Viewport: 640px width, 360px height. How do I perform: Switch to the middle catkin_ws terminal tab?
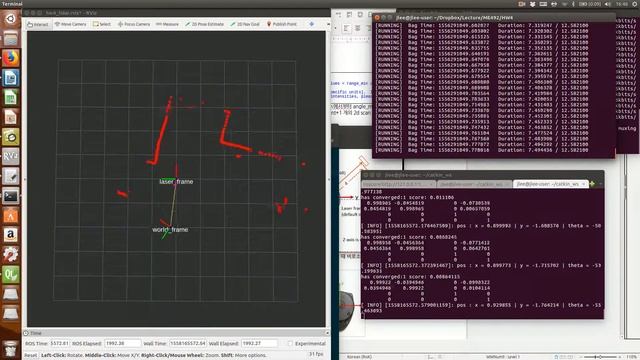(474, 184)
